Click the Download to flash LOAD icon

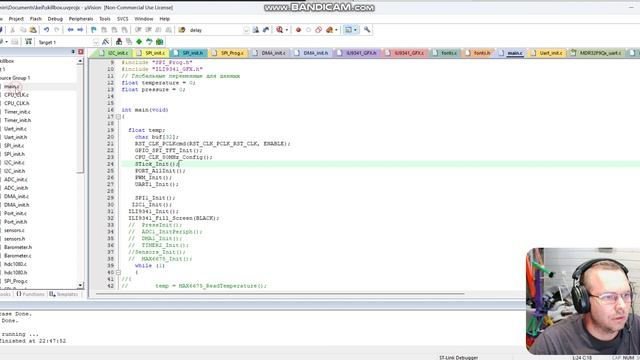(28, 42)
